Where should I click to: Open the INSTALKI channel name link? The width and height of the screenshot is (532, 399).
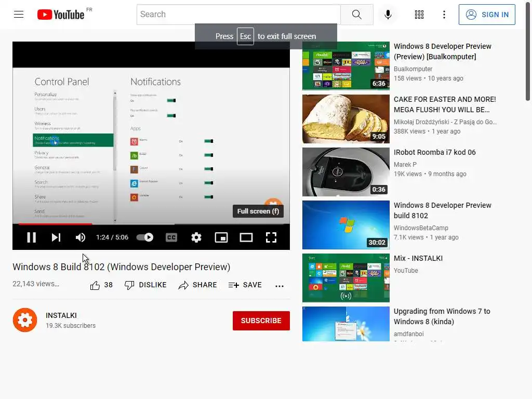(x=61, y=315)
